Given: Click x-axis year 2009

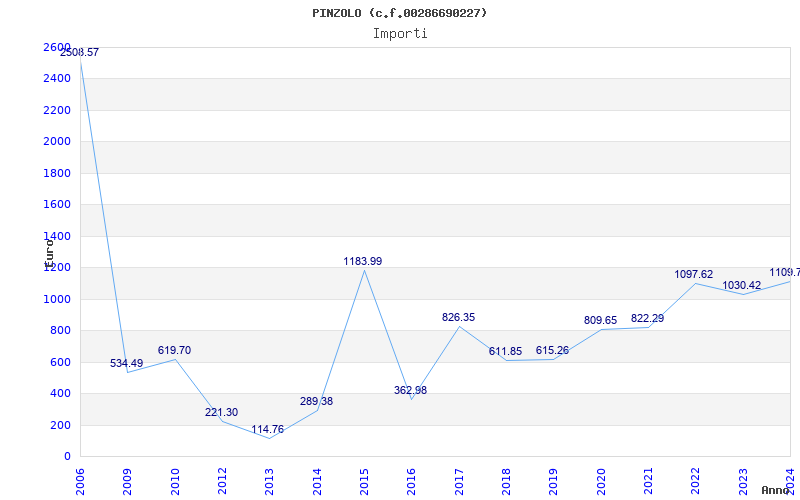Looking at the screenshot, I should tap(127, 482).
